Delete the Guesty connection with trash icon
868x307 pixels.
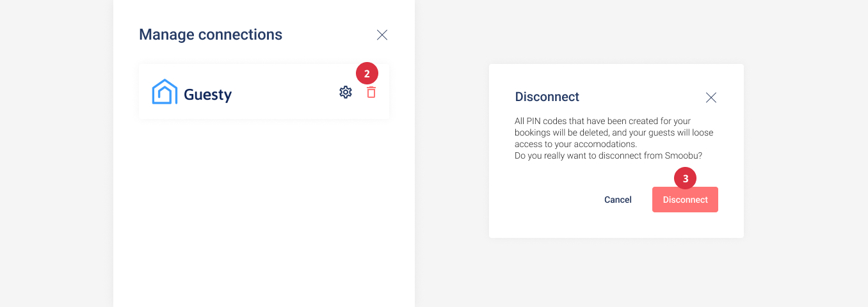coord(371,92)
